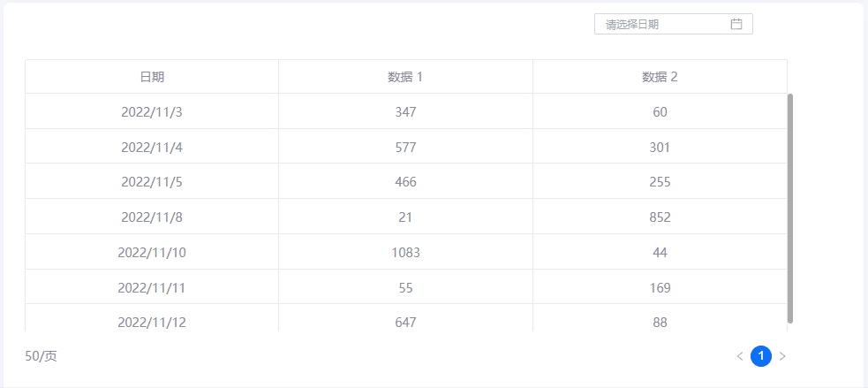868x388 pixels.
Task: Click the cell with value 1083
Action: pyautogui.click(x=405, y=253)
